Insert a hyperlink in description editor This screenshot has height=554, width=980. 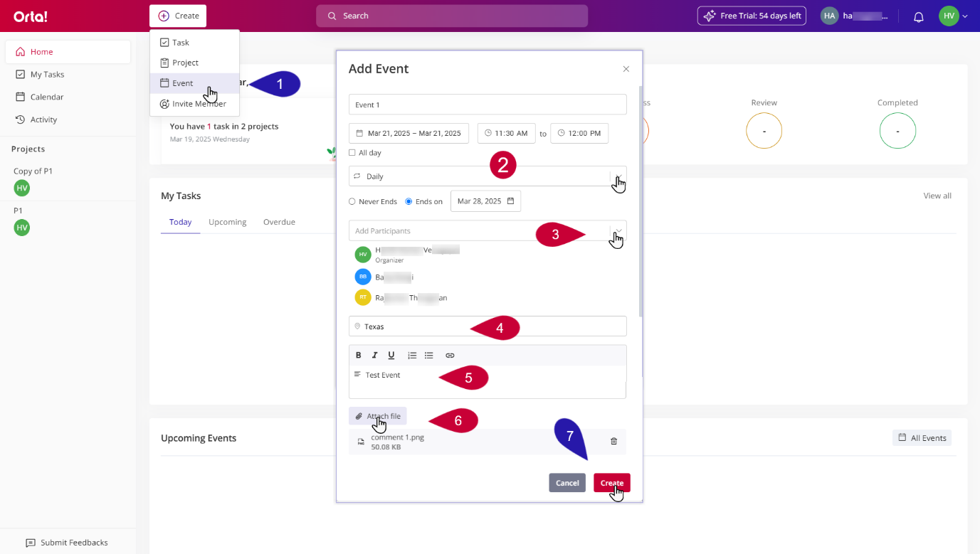pos(450,356)
